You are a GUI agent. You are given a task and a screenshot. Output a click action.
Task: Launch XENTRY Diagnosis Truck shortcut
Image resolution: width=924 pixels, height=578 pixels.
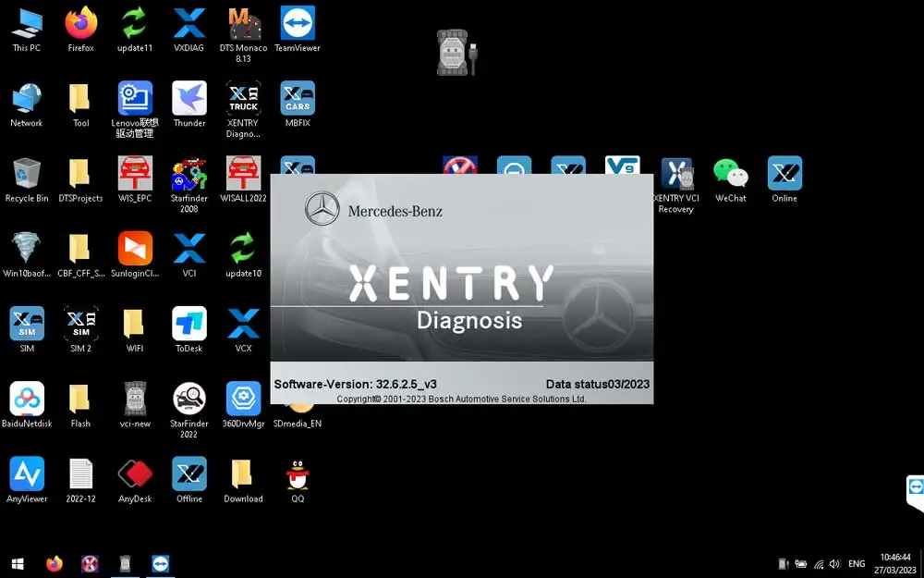[243, 110]
